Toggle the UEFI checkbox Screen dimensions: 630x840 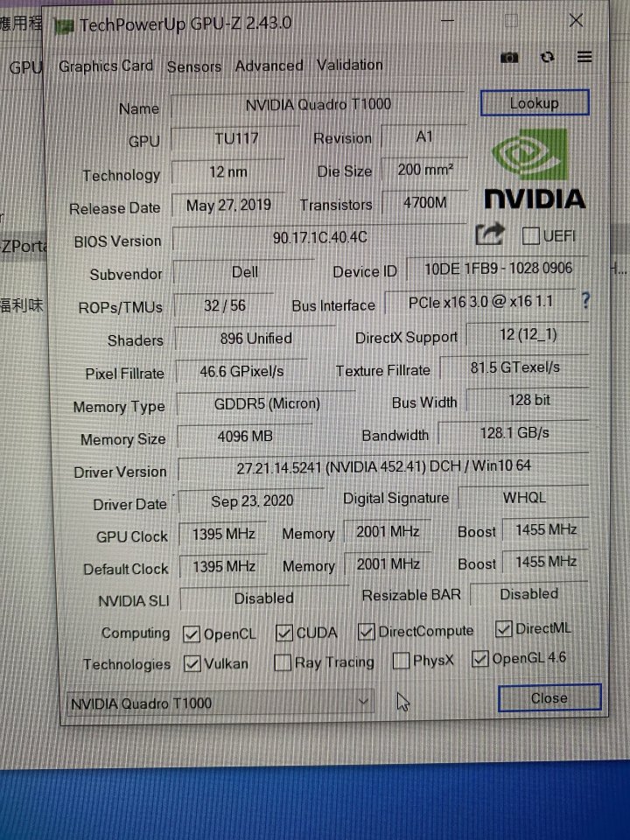[x=530, y=235]
